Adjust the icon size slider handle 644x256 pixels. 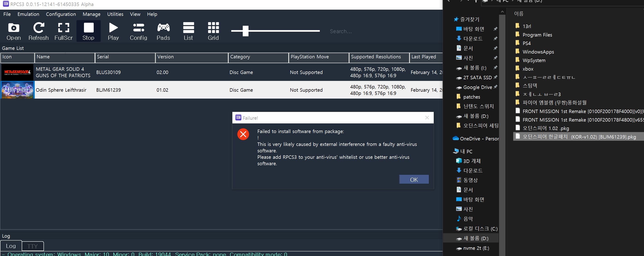click(x=245, y=31)
